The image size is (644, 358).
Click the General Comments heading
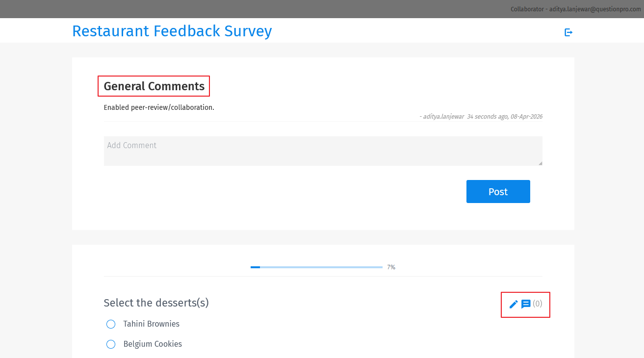click(x=154, y=86)
